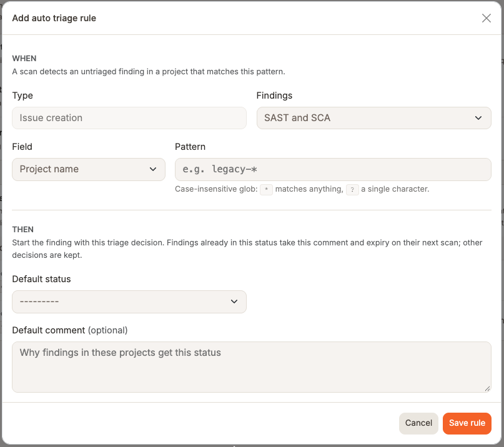Click the disabled Type field Issue creation
This screenshot has height=447, width=504.
[x=129, y=118]
